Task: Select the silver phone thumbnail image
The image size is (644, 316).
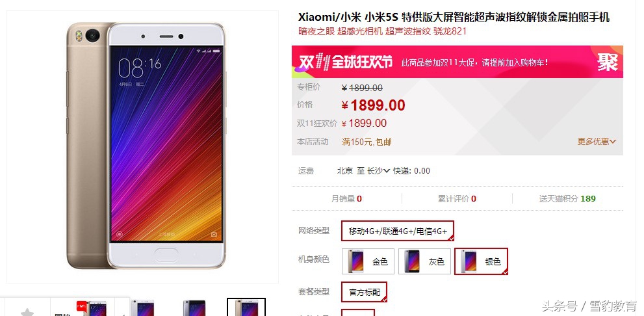Action: click(142, 308)
